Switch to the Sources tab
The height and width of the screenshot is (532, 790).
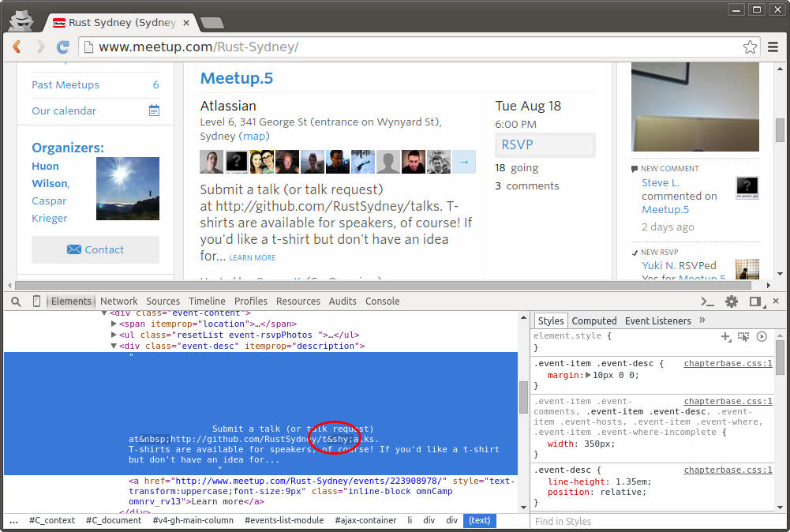click(x=163, y=302)
